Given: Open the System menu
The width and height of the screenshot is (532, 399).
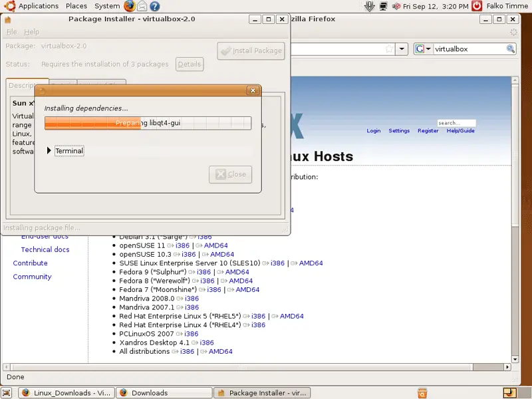Looking at the screenshot, I should point(107,6).
